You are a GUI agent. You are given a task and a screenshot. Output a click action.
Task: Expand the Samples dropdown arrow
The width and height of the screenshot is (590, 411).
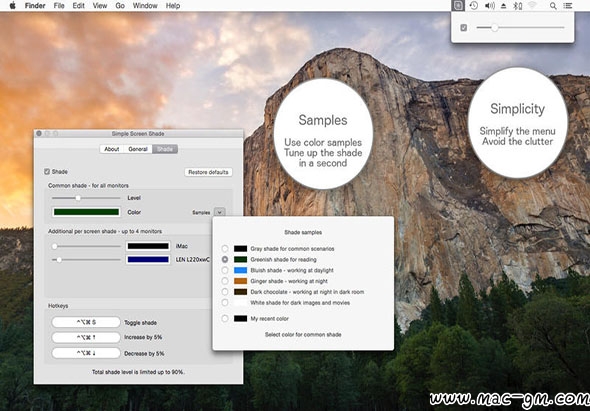[219, 212]
